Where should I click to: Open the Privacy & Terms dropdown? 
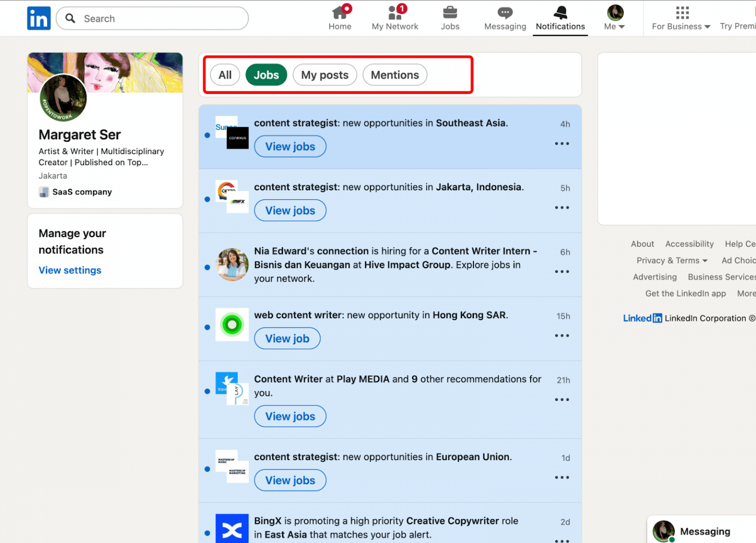(672, 260)
